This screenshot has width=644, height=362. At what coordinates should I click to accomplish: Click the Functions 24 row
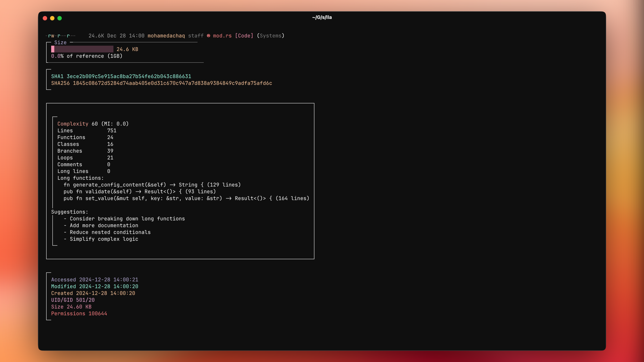pyautogui.click(x=85, y=137)
